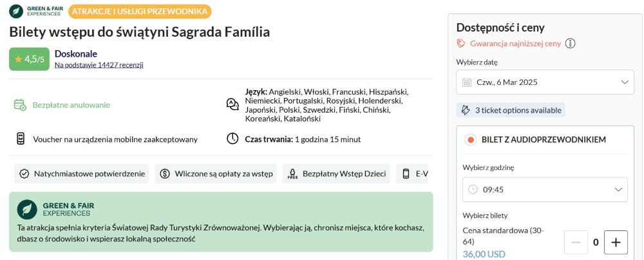Click the Bezpłatny Wstęp Dzieci chip

tap(336, 174)
